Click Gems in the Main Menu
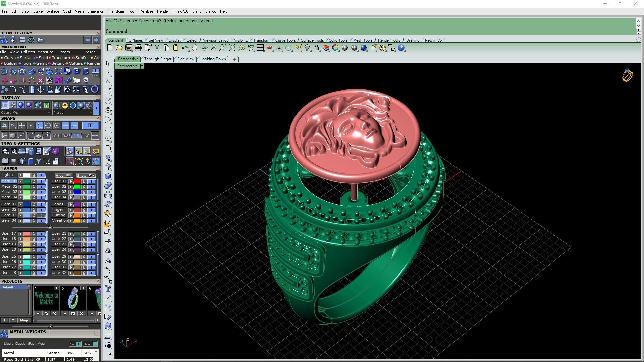This screenshot has width=644, height=362. [x=42, y=63]
